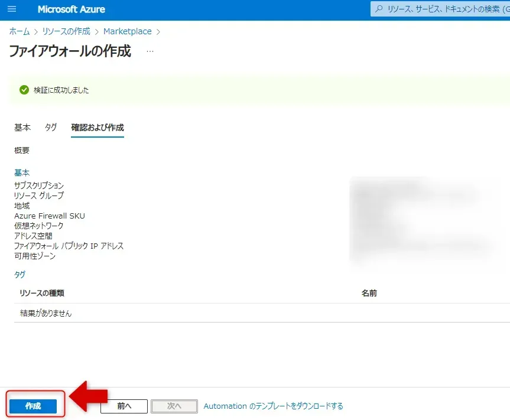The height and width of the screenshot is (420, 510).
Task: Click the greyed-out 次へ button
Action: (x=174, y=406)
